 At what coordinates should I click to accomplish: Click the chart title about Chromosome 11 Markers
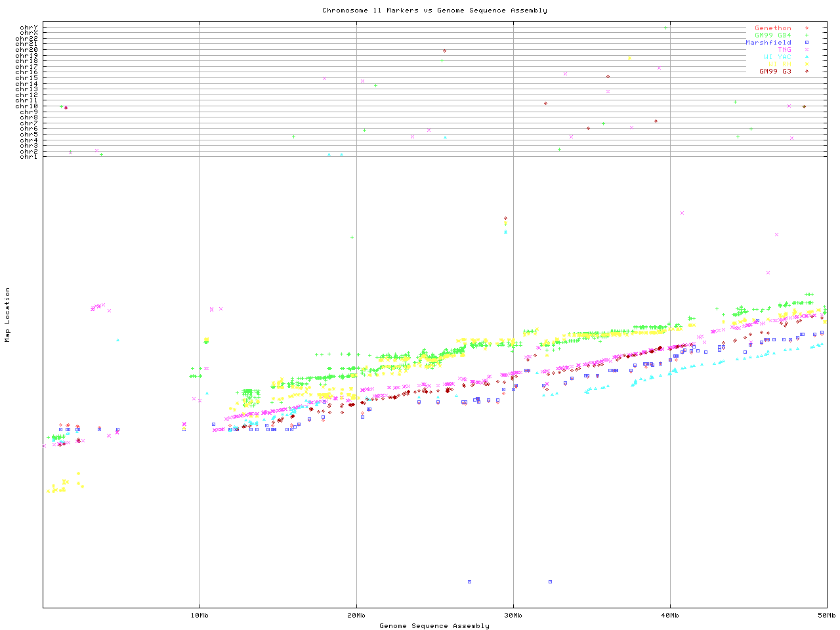(x=434, y=10)
